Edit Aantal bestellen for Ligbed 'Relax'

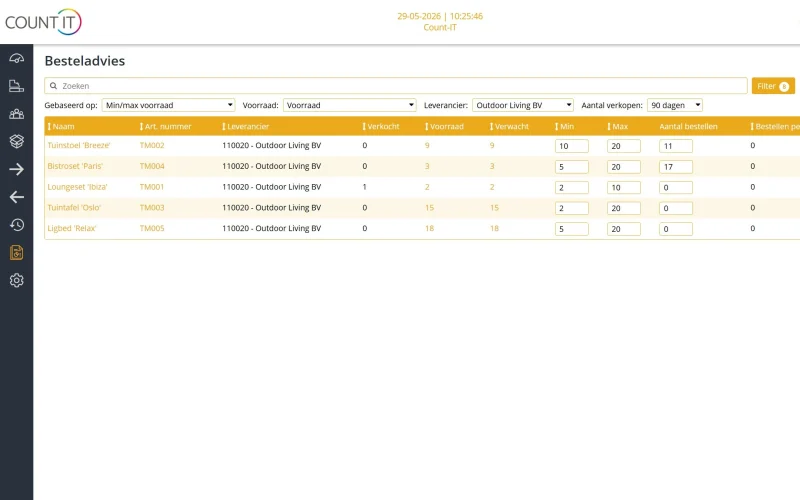tap(676, 229)
